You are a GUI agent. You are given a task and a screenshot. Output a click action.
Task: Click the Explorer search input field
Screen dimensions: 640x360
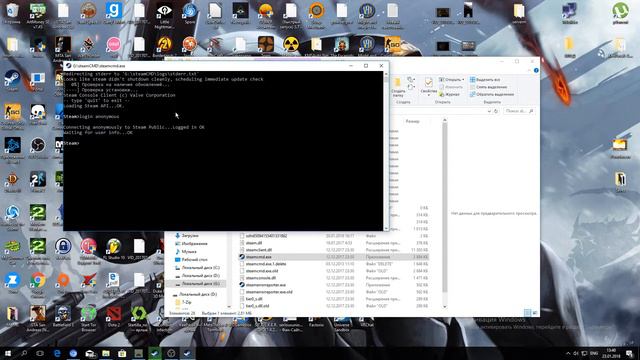[x=518, y=111]
